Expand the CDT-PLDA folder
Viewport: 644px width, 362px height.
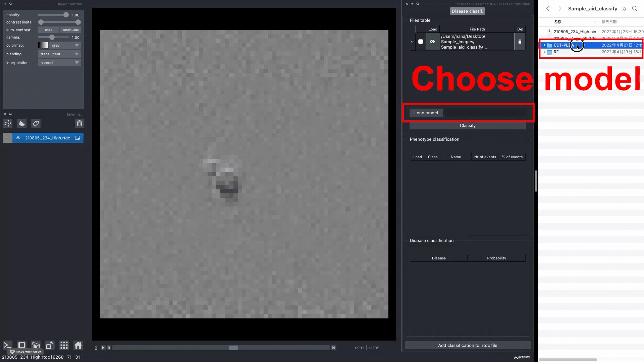tap(544, 45)
